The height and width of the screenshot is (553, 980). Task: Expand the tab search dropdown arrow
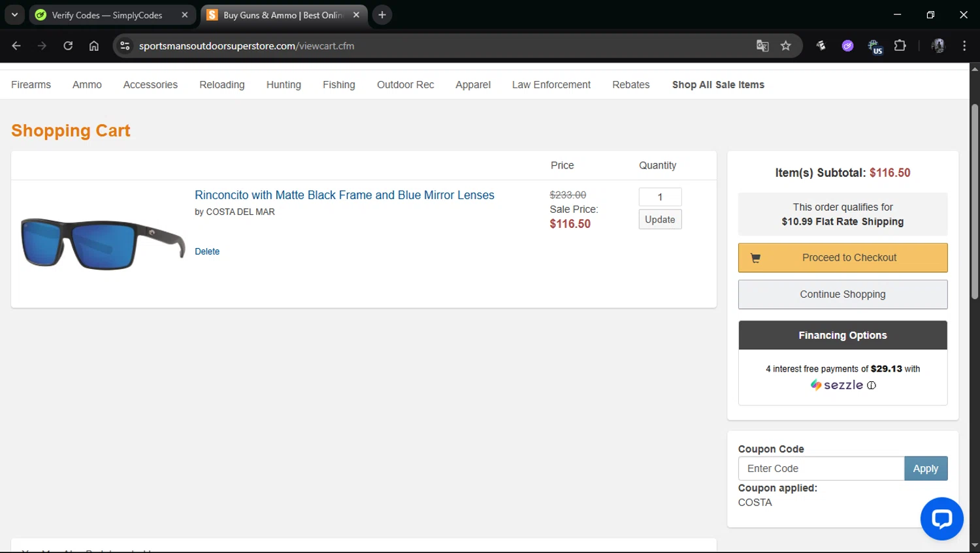14,14
